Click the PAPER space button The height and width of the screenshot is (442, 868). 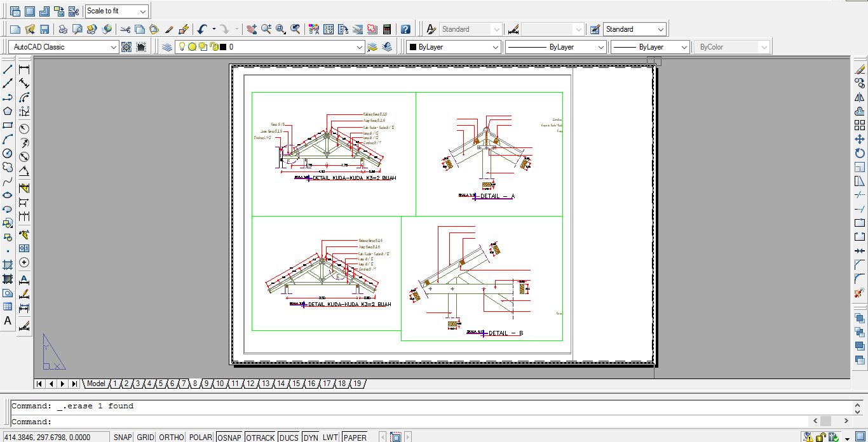tap(355, 437)
